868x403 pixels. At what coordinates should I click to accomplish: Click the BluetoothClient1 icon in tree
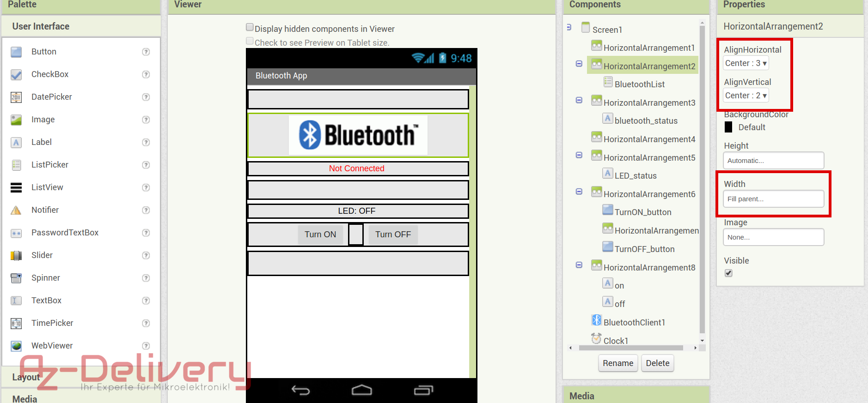tap(597, 320)
